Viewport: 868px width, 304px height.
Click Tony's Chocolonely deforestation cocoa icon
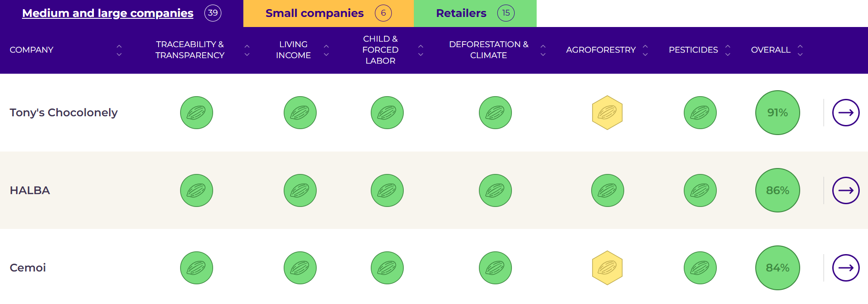pyautogui.click(x=495, y=113)
